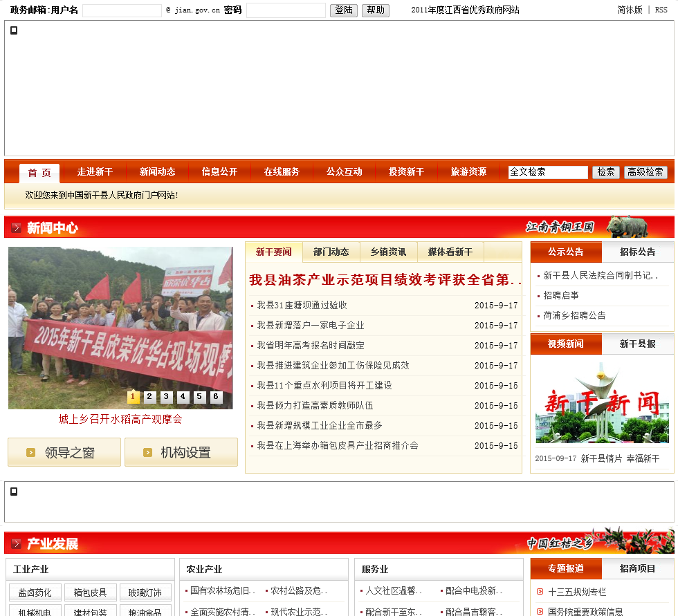Screen dimensions: 678x616
Task: Open caption link 城上乡召开水稻高产观摩会
Action: pos(120,419)
